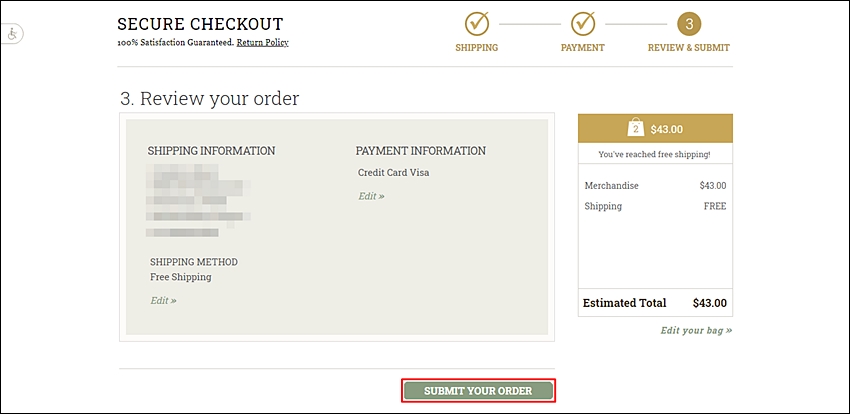Open the Return Policy link
This screenshot has height=414, width=850.
tap(262, 42)
